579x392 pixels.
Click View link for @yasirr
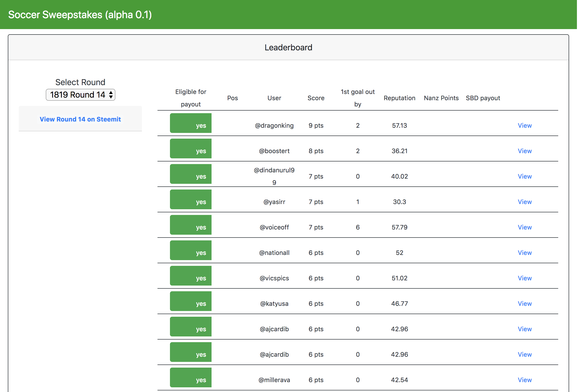525,202
